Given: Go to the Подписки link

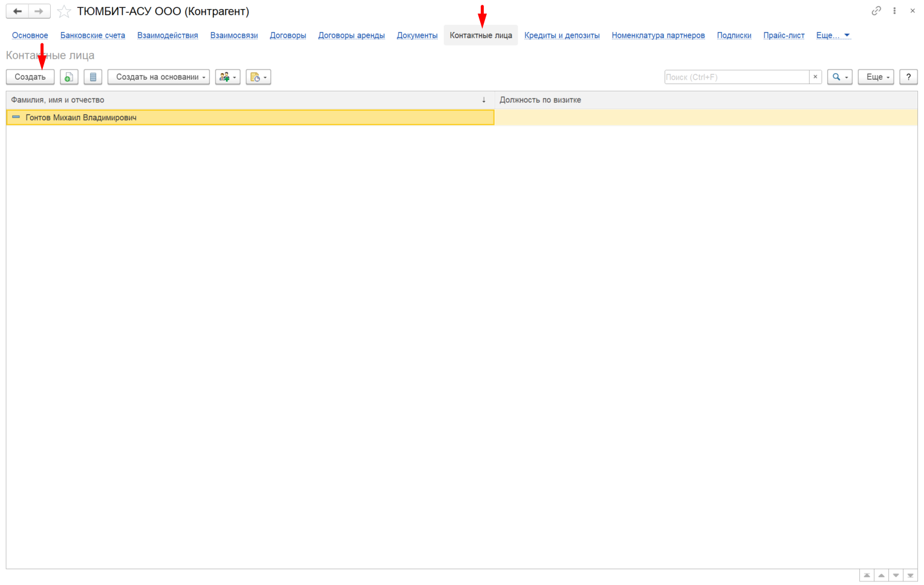Looking at the screenshot, I should [x=734, y=35].
